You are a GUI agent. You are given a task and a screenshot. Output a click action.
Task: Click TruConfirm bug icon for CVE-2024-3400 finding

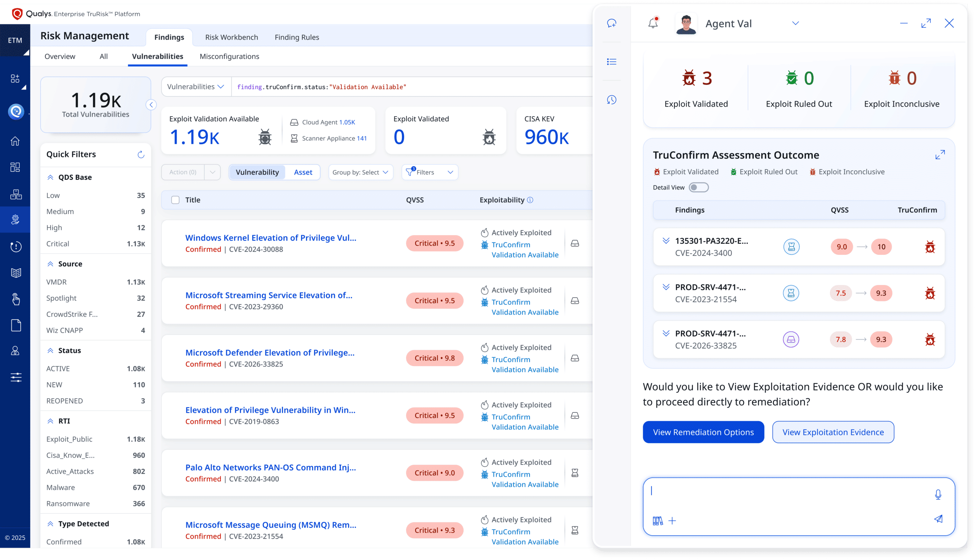click(x=930, y=247)
